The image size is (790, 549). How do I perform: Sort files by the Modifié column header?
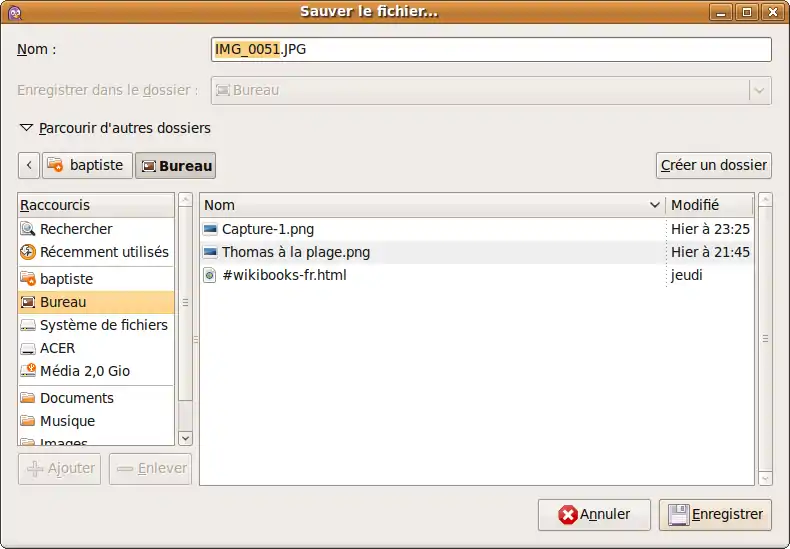point(708,205)
